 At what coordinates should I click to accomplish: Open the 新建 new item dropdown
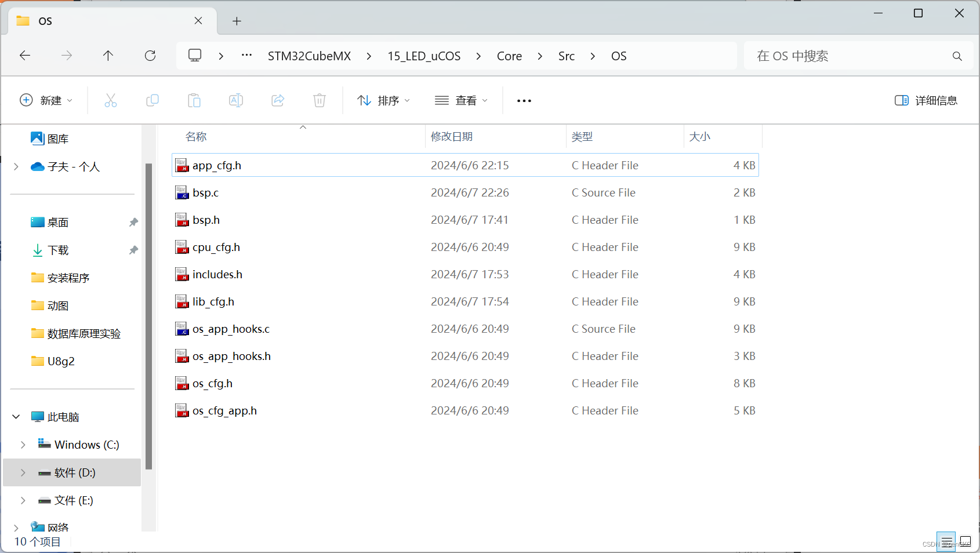46,100
